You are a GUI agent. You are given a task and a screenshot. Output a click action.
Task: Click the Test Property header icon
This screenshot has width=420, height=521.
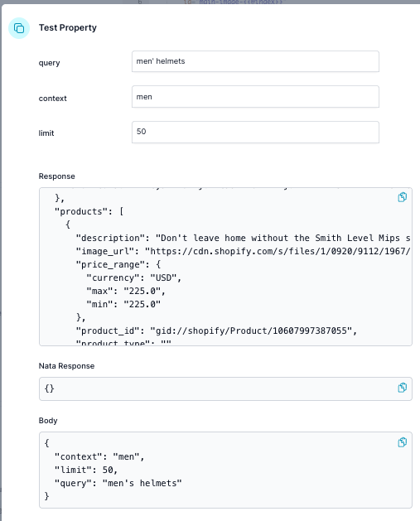pyautogui.click(x=19, y=28)
